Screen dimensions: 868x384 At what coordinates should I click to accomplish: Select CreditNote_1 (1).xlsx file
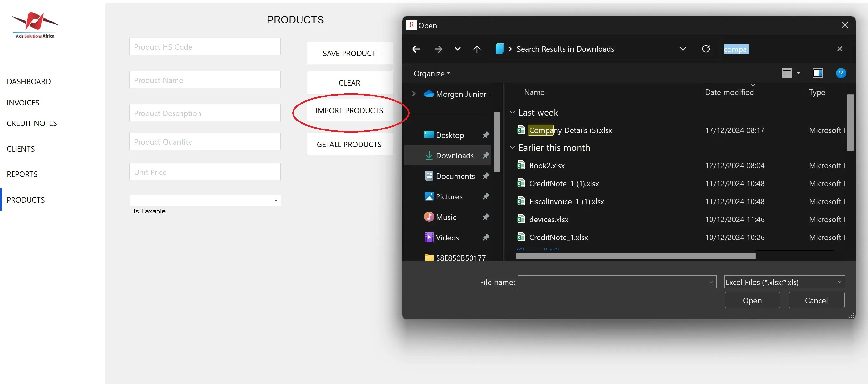[564, 184]
